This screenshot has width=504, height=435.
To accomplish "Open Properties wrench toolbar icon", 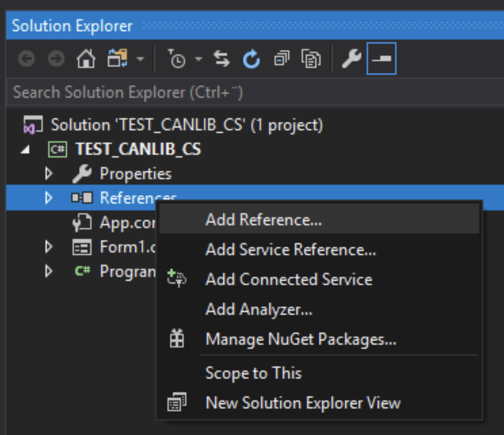I will (x=351, y=59).
